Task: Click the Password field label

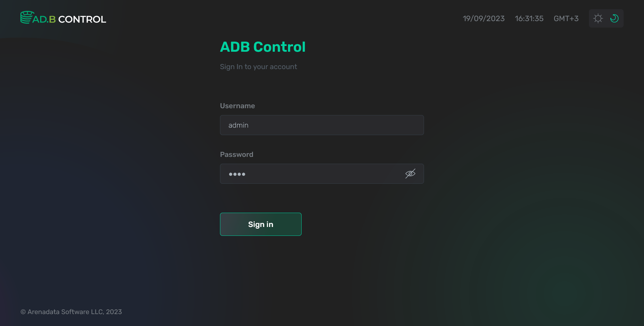Action: tap(236, 154)
